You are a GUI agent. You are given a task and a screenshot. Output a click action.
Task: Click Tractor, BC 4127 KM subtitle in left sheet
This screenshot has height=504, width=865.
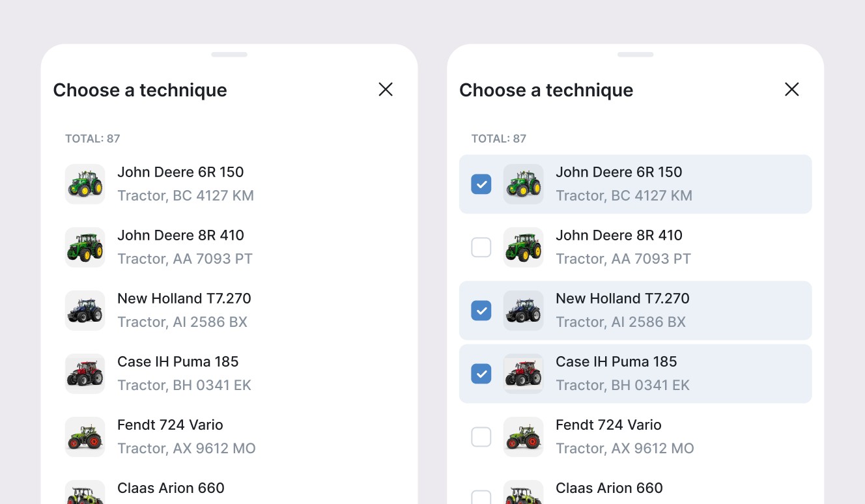click(x=186, y=196)
